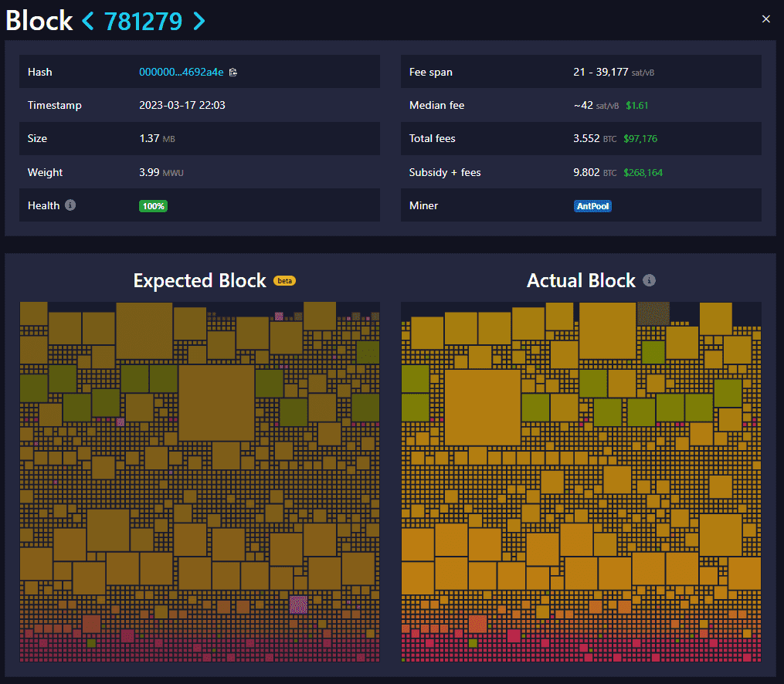The image size is (784, 684).
Task: Click the Actual Block info icon
Action: pyautogui.click(x=650, y=280)
